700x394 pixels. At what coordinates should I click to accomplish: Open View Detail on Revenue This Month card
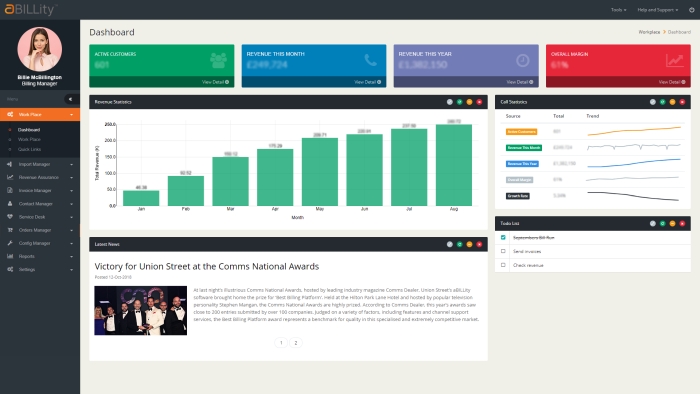click(367, 82)
